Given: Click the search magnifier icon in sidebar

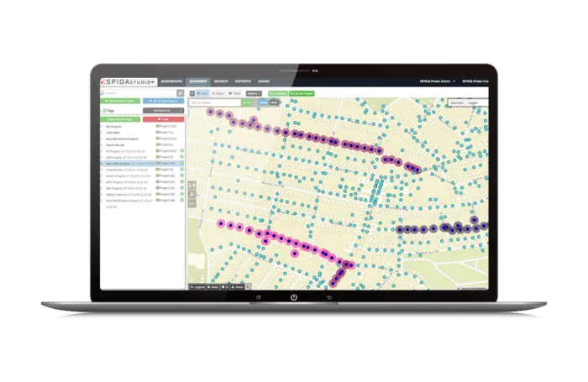Looking at the screenshot, I should pos(181,92).
